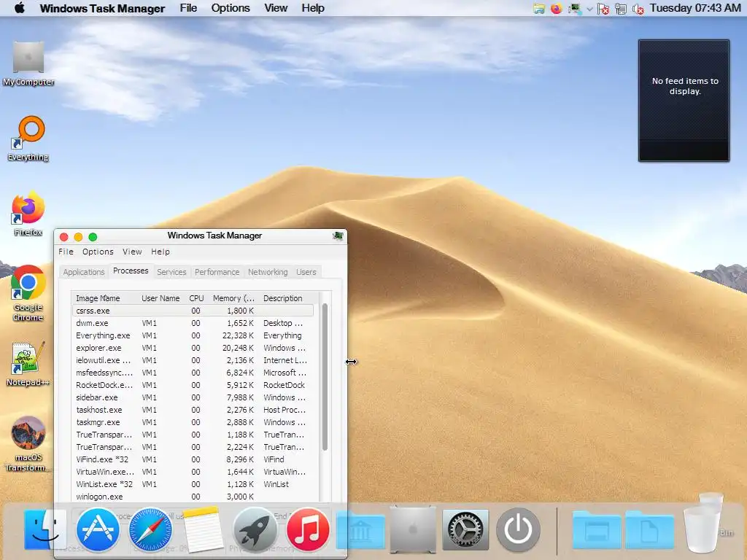
Task: Switch to the Performance tab
Action: coord(217,272)
